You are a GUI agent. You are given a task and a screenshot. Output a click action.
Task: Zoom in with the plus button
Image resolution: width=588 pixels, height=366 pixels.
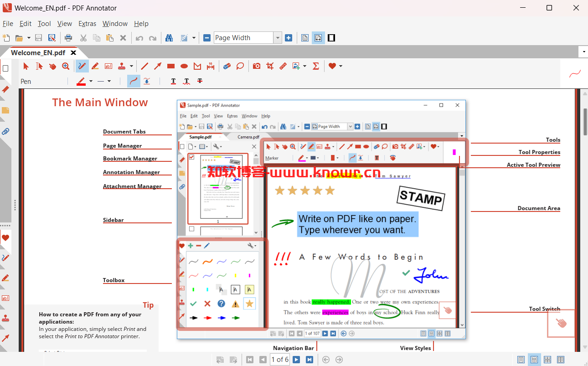(288, 38)
